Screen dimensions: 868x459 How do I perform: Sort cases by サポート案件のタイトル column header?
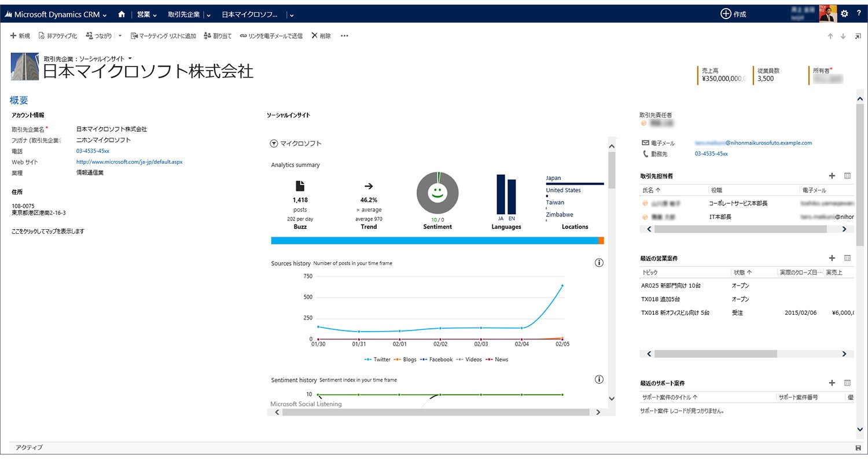point(670,398)
